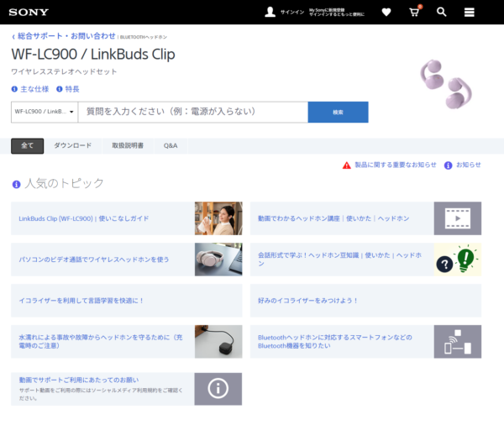Click the My Sony registration text in header
The width and height of the screenshot is (504, 425).
point(337,13)
